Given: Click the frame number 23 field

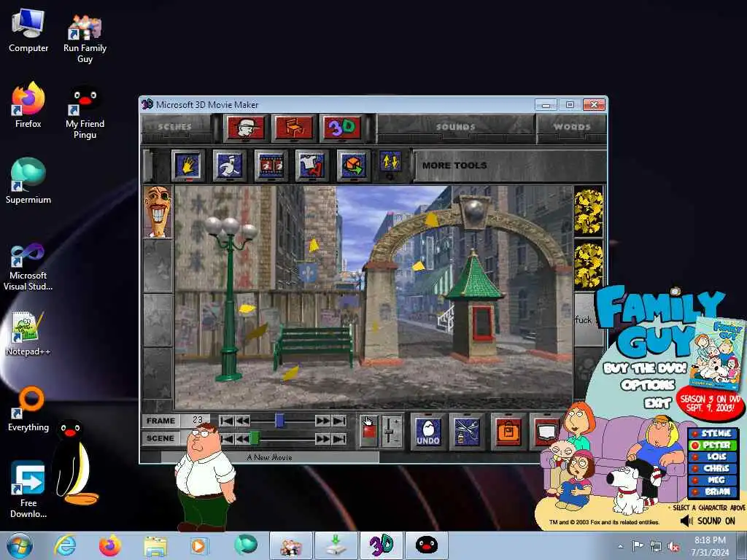Looking at the screenshot, I should click(196, 420).
